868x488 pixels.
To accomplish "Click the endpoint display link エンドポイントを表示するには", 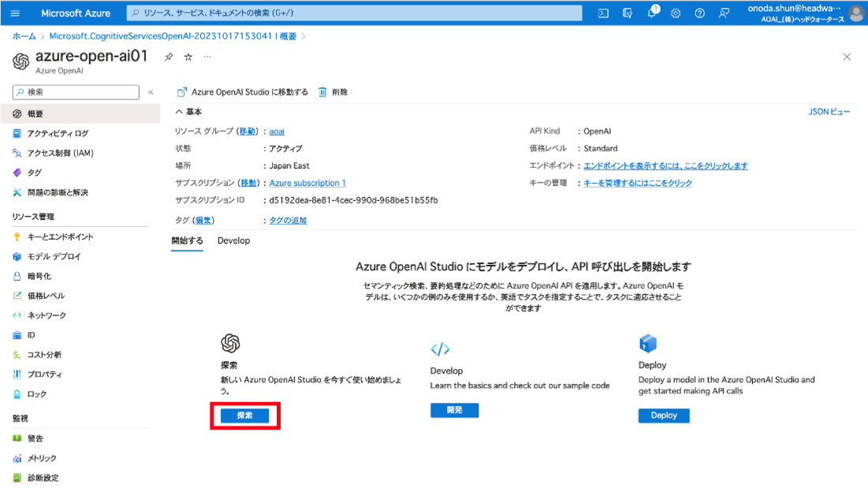I will pyautogui.click(x=665, y=166).
